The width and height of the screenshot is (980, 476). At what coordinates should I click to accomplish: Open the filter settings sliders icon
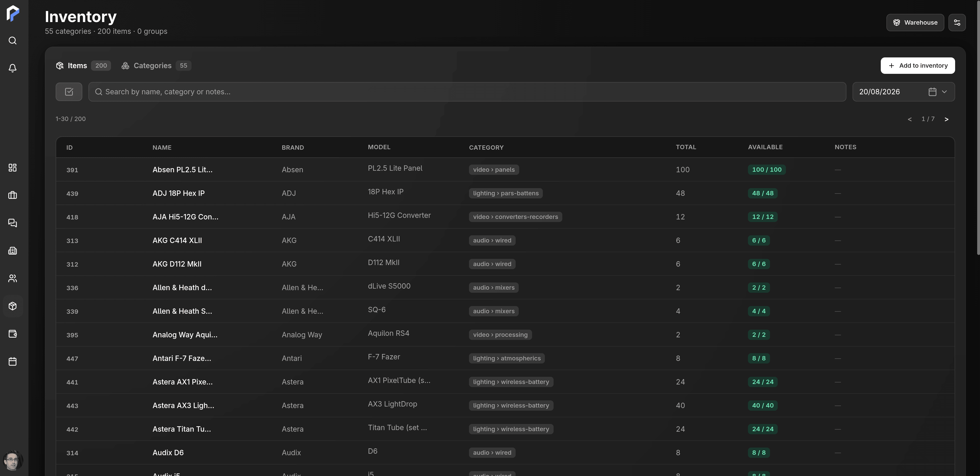(957, 23)
